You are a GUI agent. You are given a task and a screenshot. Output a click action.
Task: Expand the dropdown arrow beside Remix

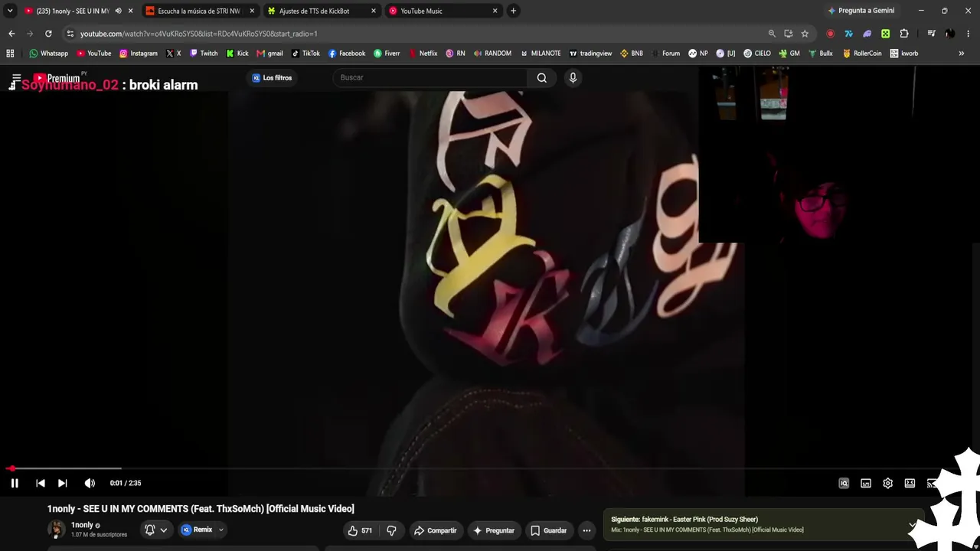point(221,530)
